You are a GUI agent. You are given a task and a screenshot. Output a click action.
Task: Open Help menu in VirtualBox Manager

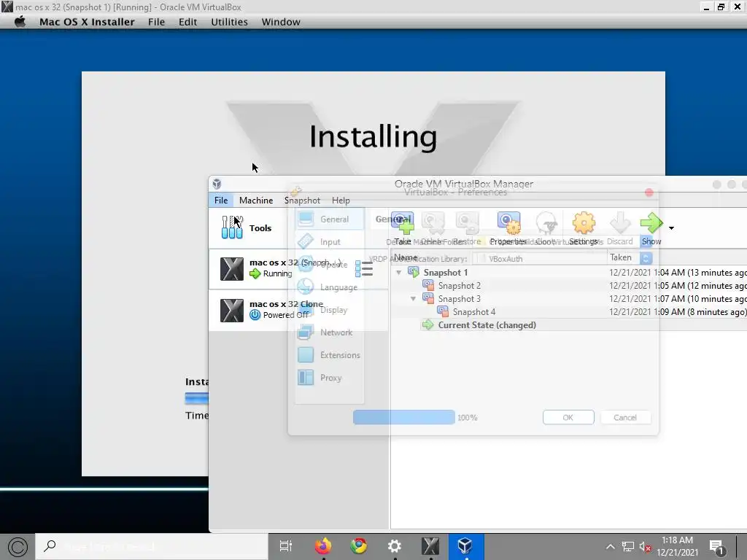341,200
